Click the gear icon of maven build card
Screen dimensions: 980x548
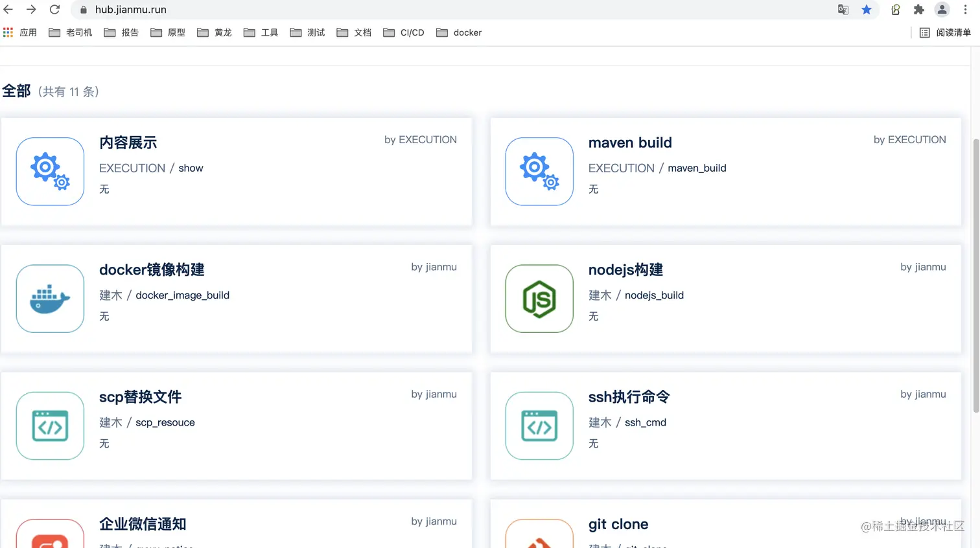(539, 172)
